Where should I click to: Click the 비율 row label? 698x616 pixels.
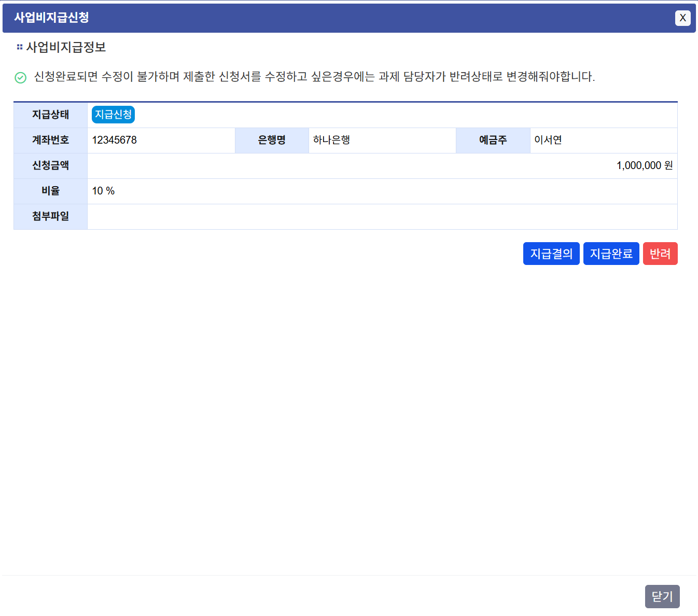click(x=51, y=191)
